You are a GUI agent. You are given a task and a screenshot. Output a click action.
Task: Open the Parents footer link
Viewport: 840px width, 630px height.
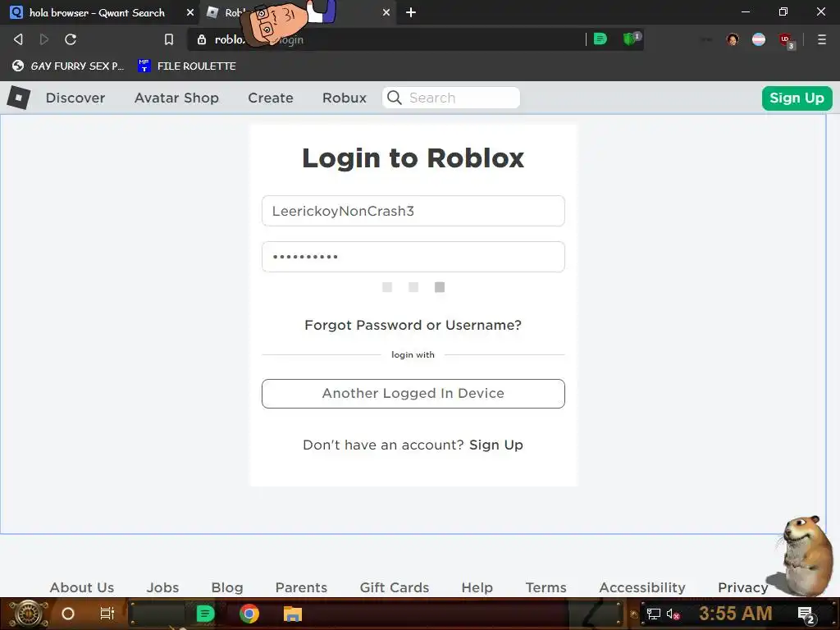tap(301, 587)
